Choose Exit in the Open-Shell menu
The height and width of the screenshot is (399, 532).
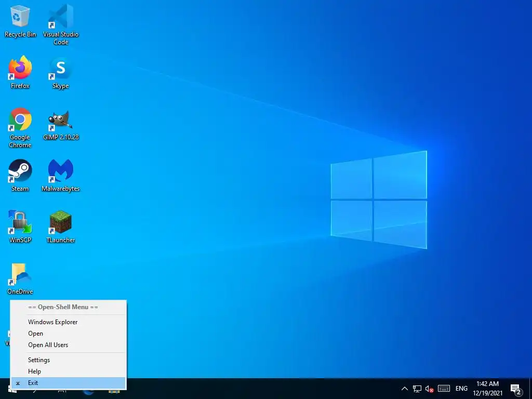(x=68, y=383)
